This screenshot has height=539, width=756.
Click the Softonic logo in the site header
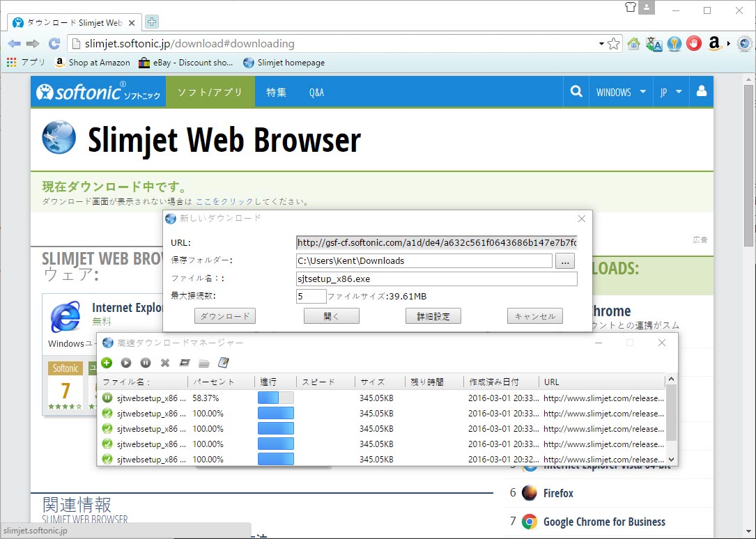(x=98, y=91)
